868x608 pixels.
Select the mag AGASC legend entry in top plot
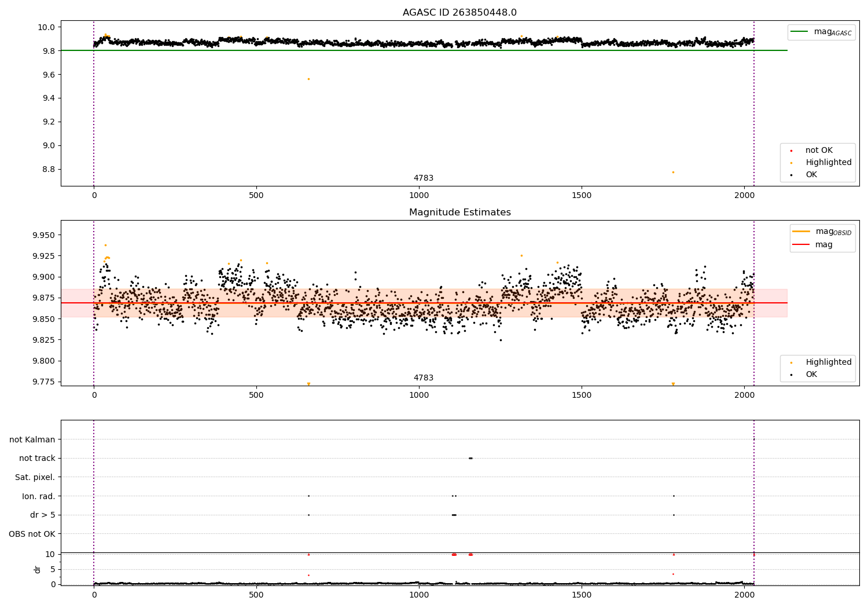click(x=821, y=32)
